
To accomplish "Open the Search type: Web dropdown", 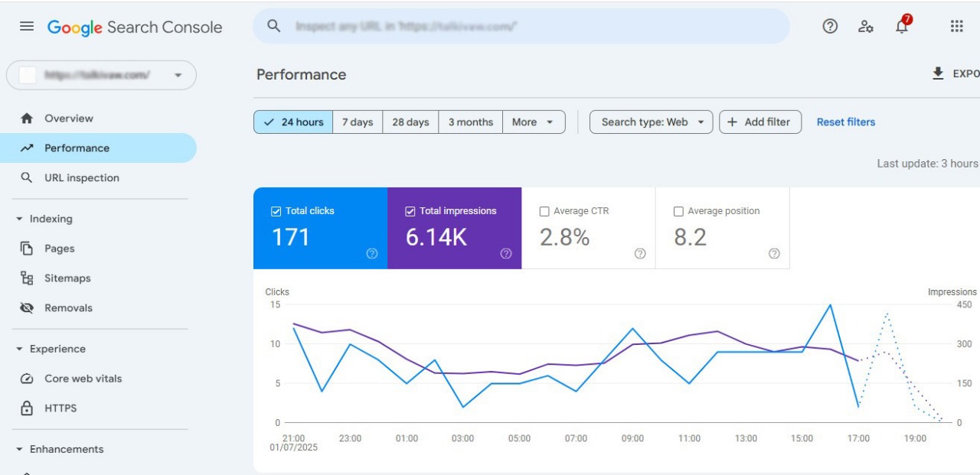I will point(651,122).
